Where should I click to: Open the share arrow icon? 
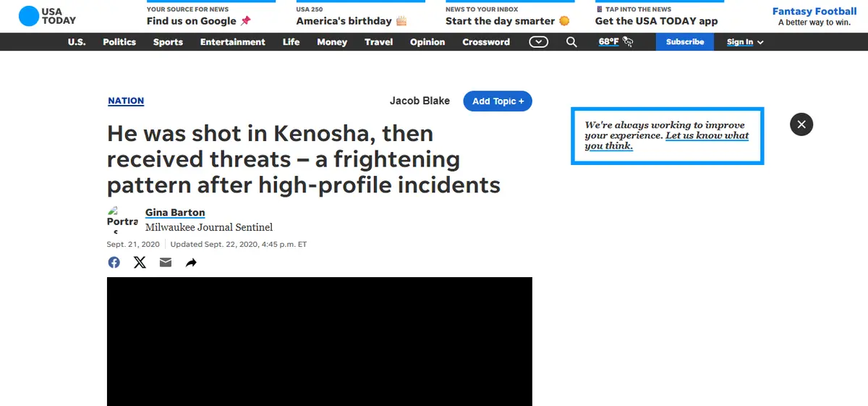tap(191, 263)
